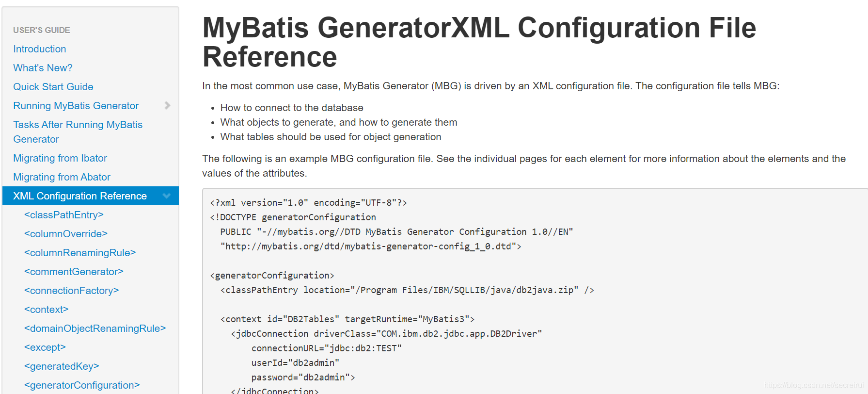Open the connectionFactory reference page

[71, 290]
